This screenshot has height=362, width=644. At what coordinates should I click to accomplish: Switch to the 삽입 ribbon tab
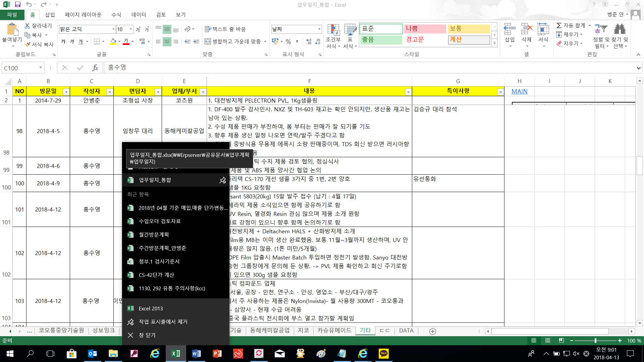[x=50, y=15]
